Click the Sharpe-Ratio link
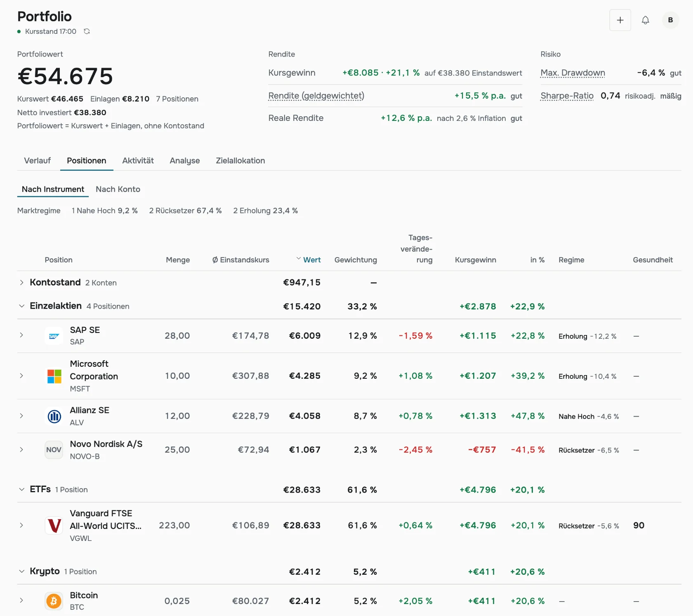Viewport: 693px width, 616px height. coord(567,96)
